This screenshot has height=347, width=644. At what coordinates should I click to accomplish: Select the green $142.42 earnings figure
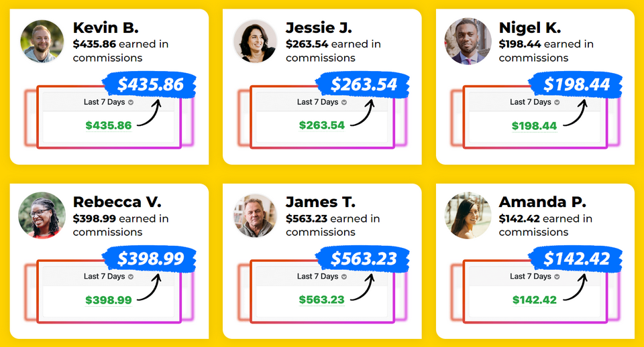(x=535, y=299)
